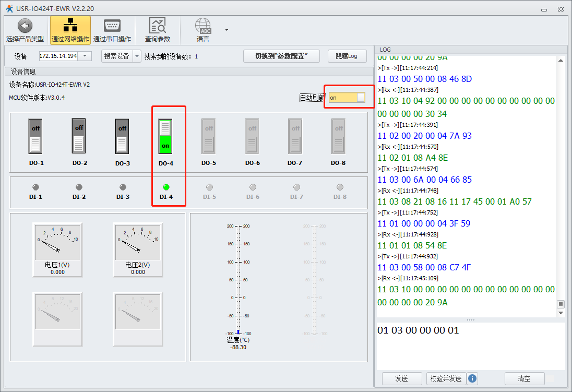Click the DI-6 indicator LED
The height and width of the screenshot is (392, 572).
253,187
